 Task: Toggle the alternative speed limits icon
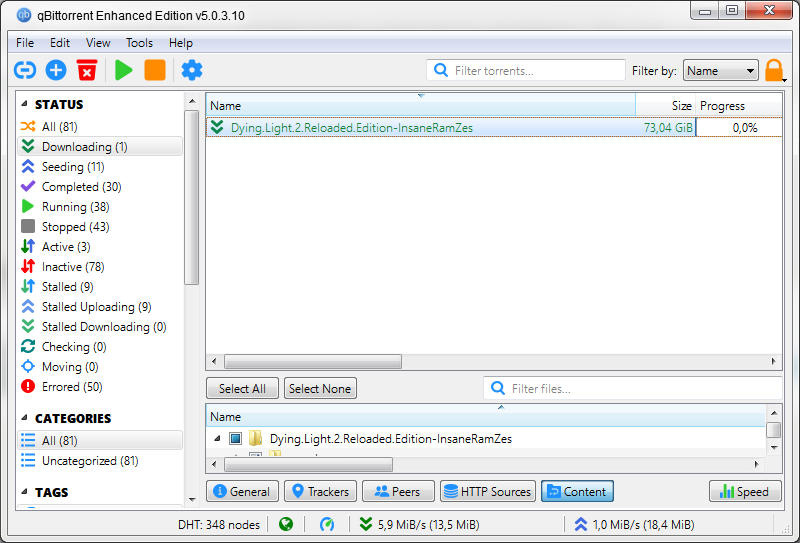(x=327, y=524)
